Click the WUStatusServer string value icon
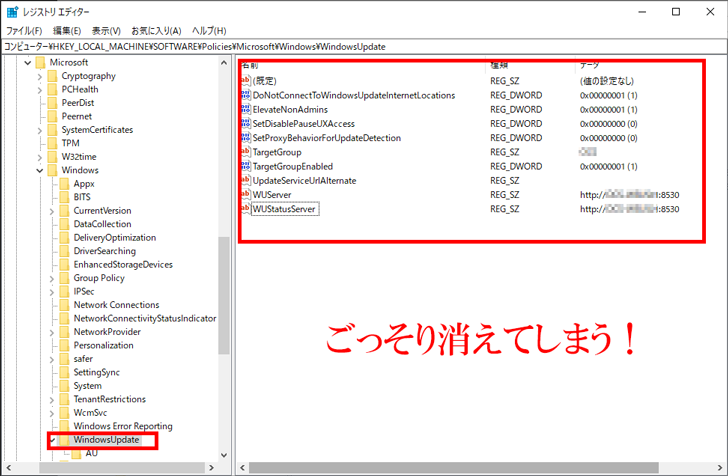Viewport: 728px width, 476px height. [x=246, y=209]
